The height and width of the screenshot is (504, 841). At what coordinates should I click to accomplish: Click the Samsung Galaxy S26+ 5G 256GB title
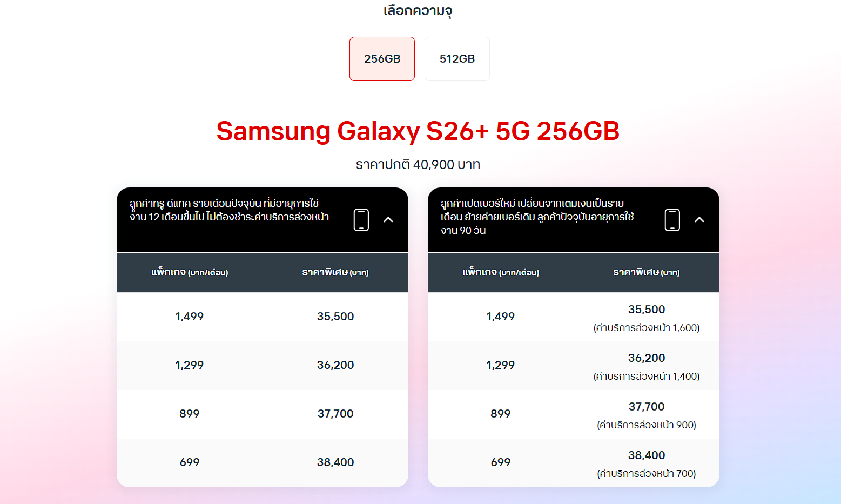[x=418, y=131]
